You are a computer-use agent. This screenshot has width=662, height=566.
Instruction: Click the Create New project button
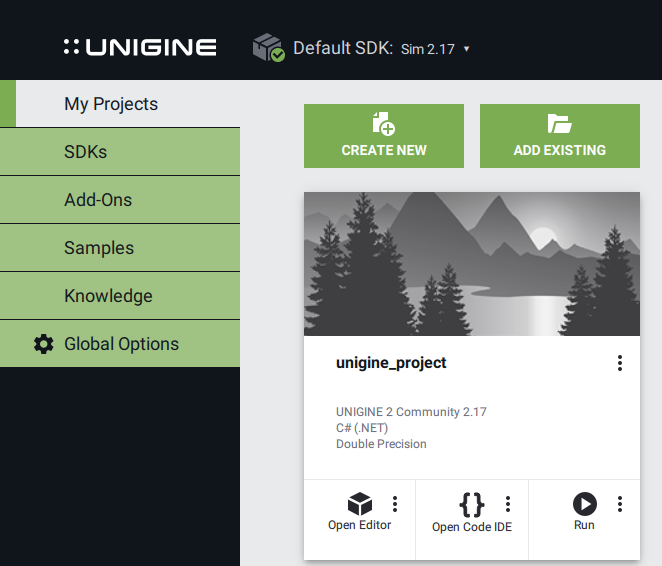click(x=384, y=136)
